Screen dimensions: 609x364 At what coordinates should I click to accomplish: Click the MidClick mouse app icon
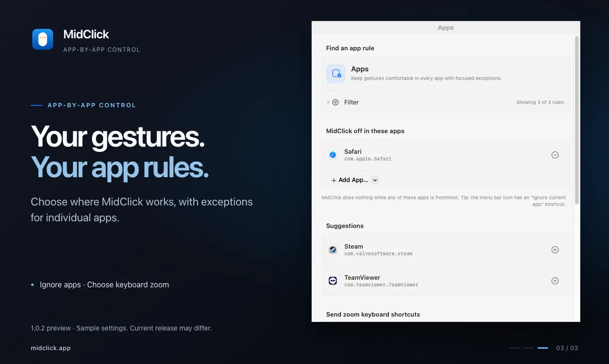coord(43,39)
